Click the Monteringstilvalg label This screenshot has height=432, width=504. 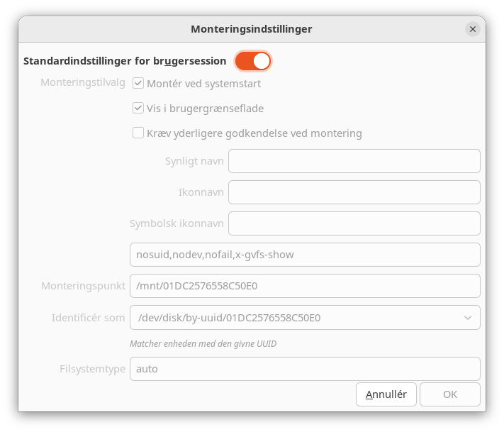(83, 82)
